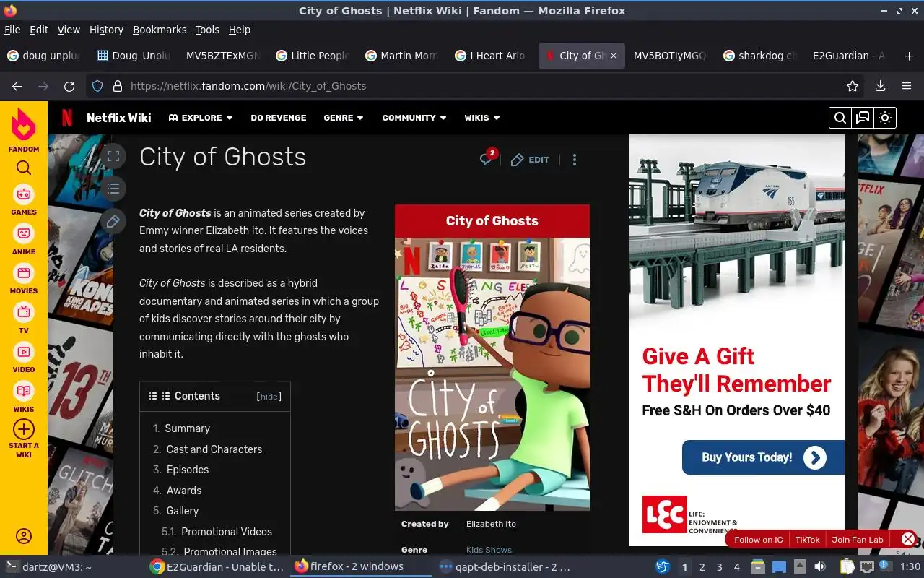View site connection padlock info
The image size is (924, 578).
click(x=118, y=86)
